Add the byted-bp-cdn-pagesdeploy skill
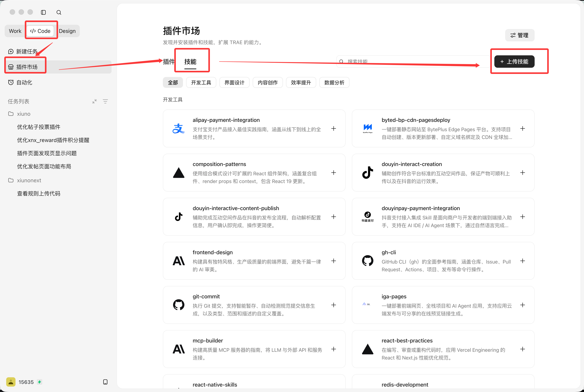 [522, 128]
